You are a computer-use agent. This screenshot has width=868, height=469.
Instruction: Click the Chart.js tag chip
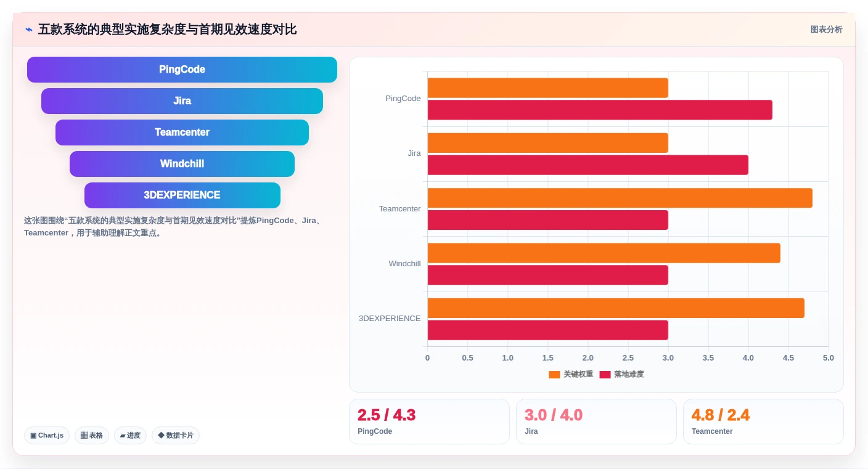(47, 436)
